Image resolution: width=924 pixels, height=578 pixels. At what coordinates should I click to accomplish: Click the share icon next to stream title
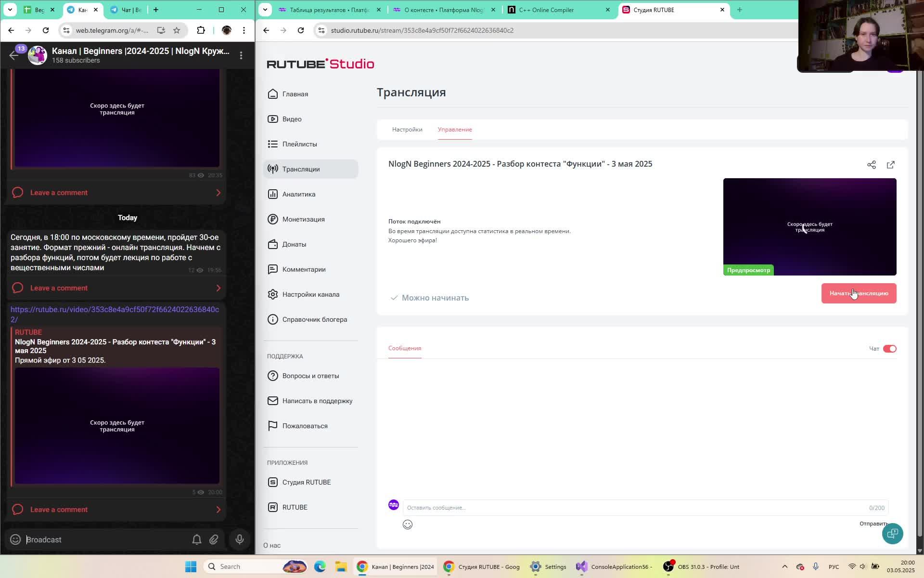[x=871, y=165]
